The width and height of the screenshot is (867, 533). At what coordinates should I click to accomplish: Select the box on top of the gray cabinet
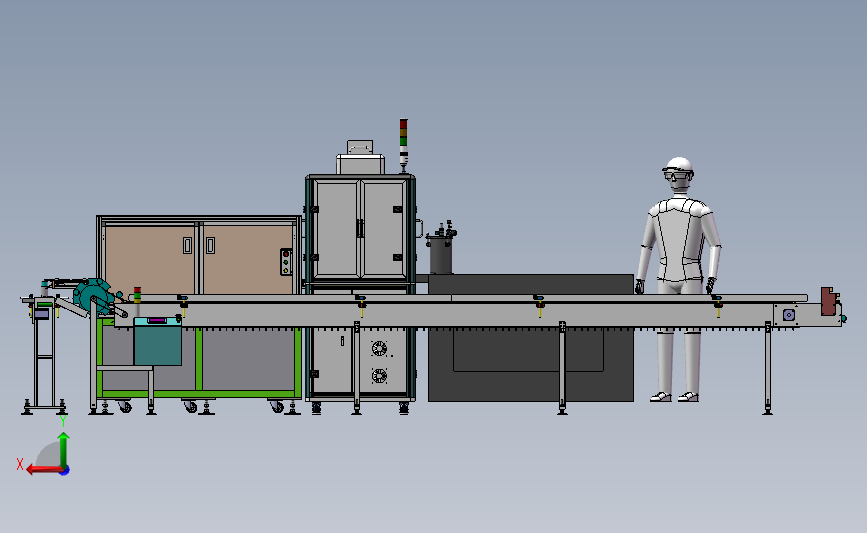(x=360, y=158)
